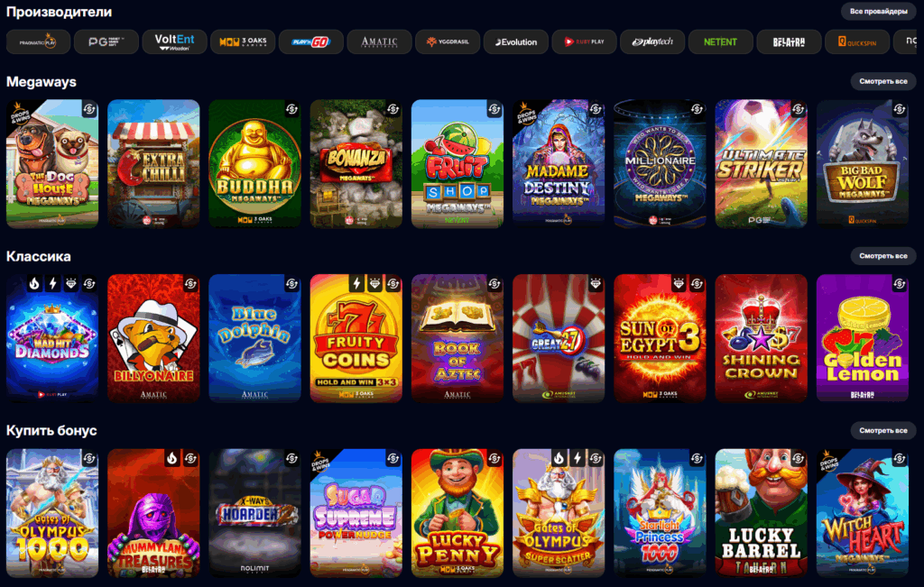The width and height of the screenshot is (924, 587).
Task: Open the Sugar Supreme Powernudge game
Action: click(356, 513)
